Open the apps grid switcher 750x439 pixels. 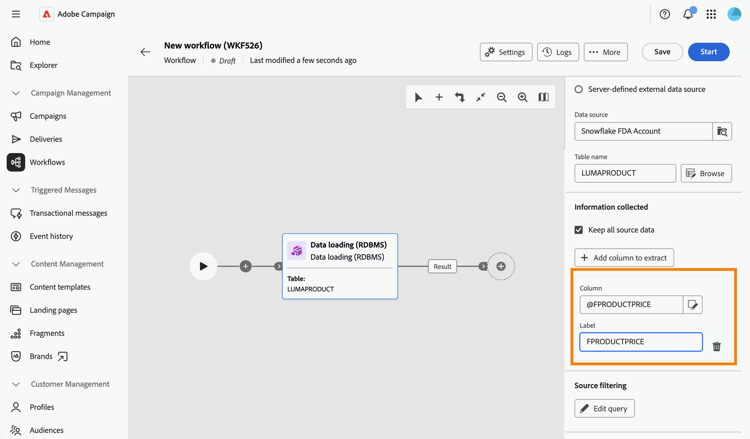coord(711,14)
